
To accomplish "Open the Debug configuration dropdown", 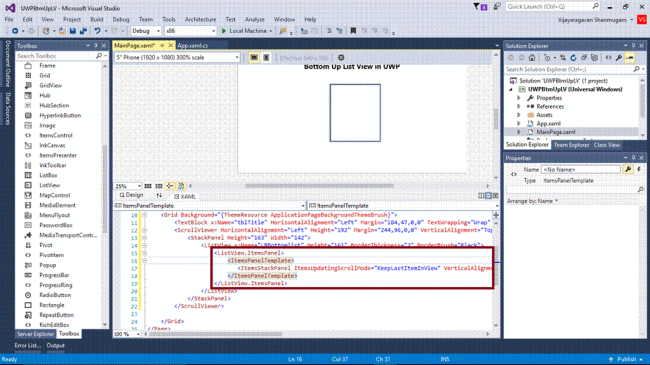I will (146, 31).
